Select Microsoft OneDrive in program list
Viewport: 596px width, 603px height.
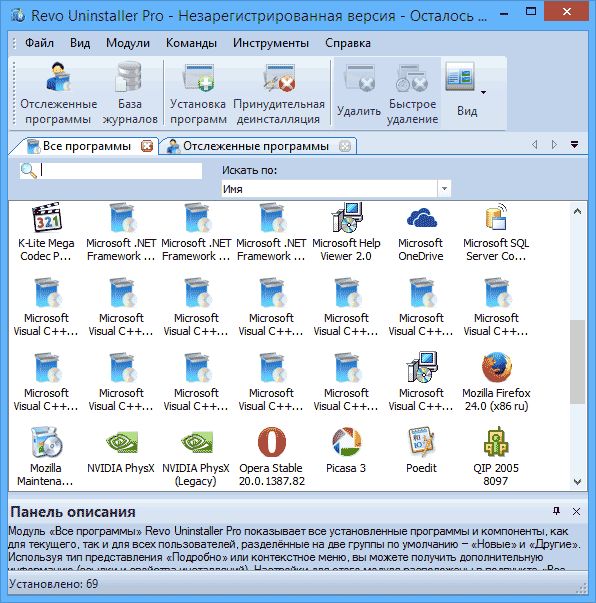click(x=421, y=232)
